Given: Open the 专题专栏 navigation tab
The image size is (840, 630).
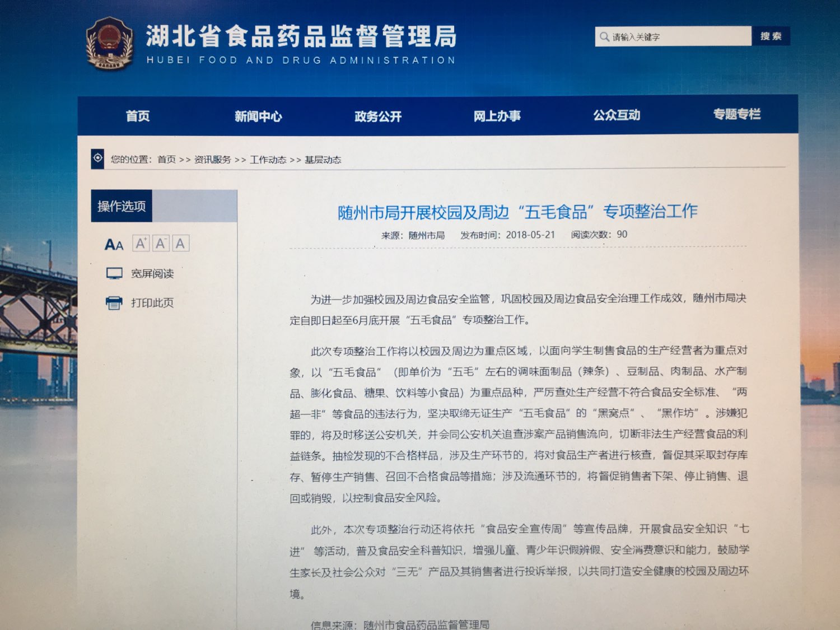Looking at the screenshot, I should tap(737, 114).
